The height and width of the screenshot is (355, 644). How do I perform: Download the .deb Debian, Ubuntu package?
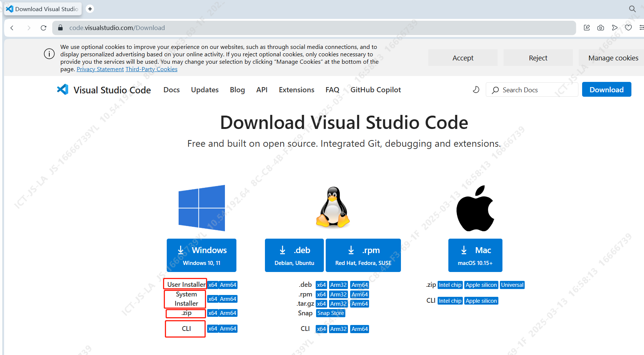pos(294,255)
